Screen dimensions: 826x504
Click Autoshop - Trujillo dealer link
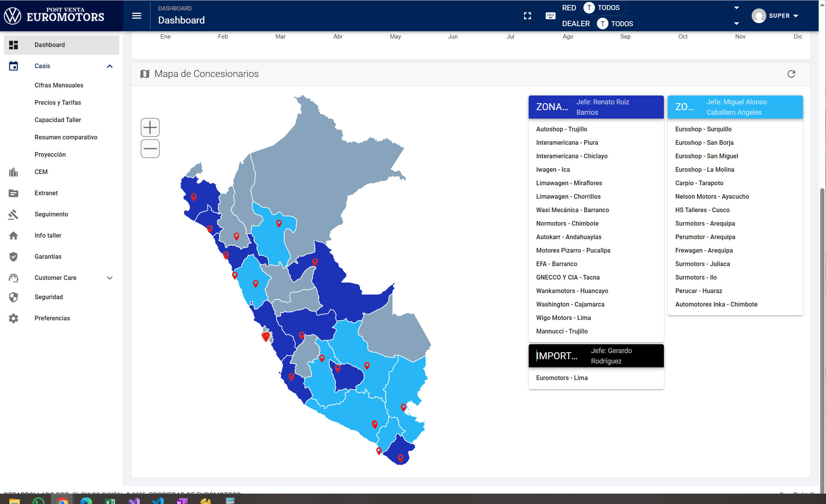click(561, 129)
